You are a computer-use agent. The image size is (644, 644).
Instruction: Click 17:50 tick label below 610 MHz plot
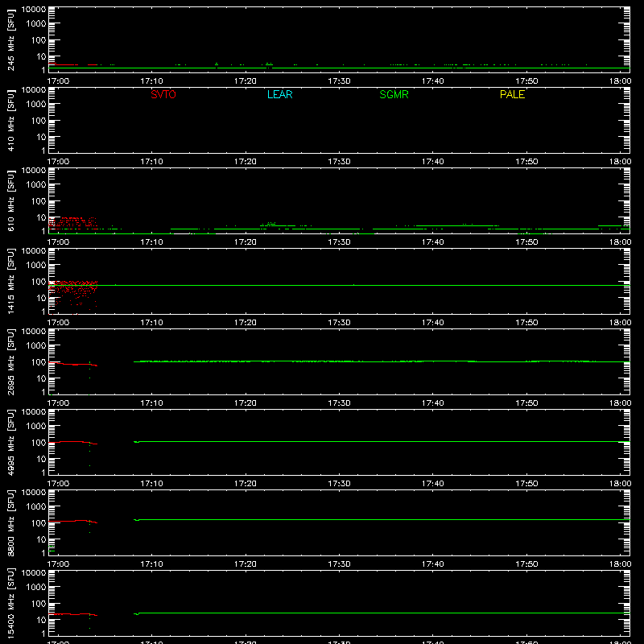tap(526, 242)
